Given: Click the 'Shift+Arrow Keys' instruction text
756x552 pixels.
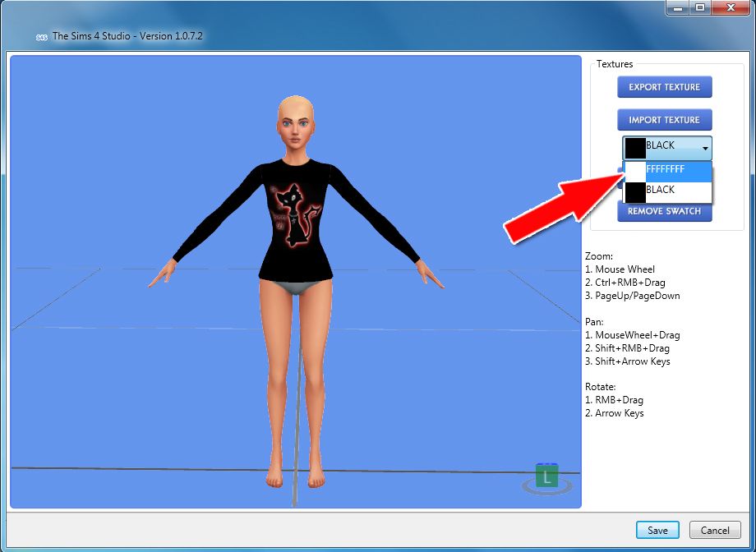Looking at the screenshot, I should (x=633, y=361).
